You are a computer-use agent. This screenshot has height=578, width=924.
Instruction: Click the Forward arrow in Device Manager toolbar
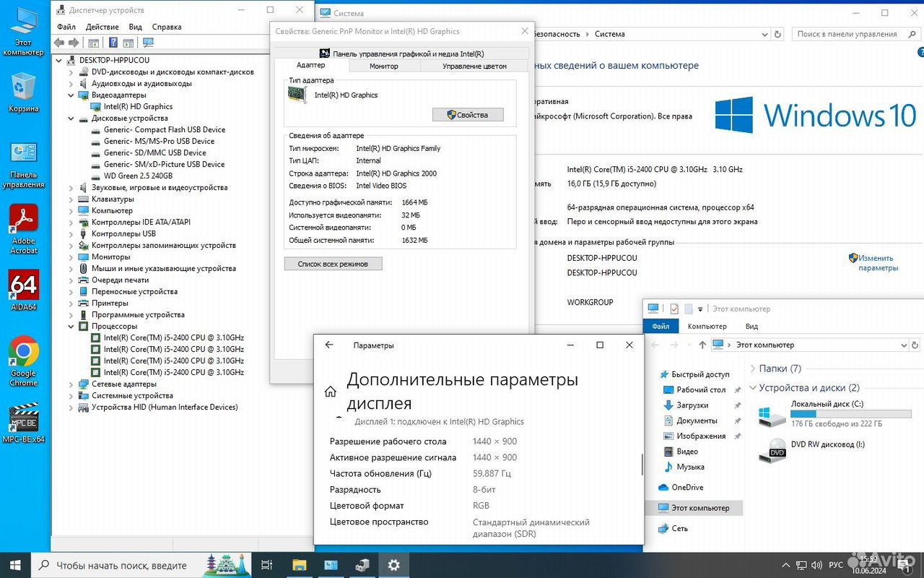click(x=73, y=43)
